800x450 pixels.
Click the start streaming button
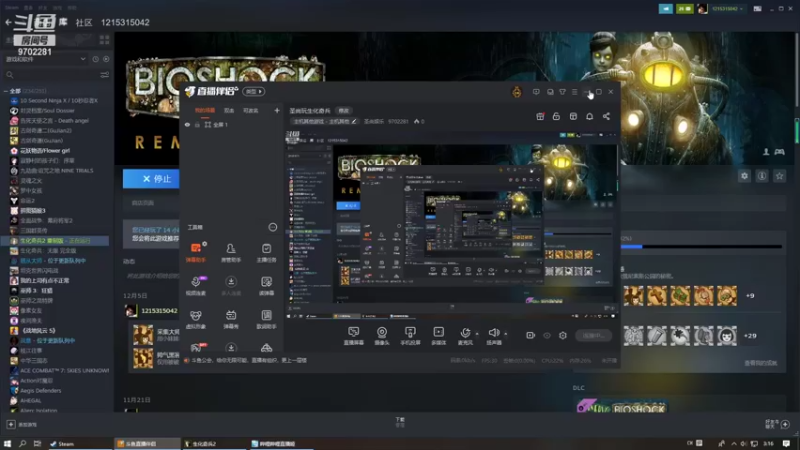point(593,335)
